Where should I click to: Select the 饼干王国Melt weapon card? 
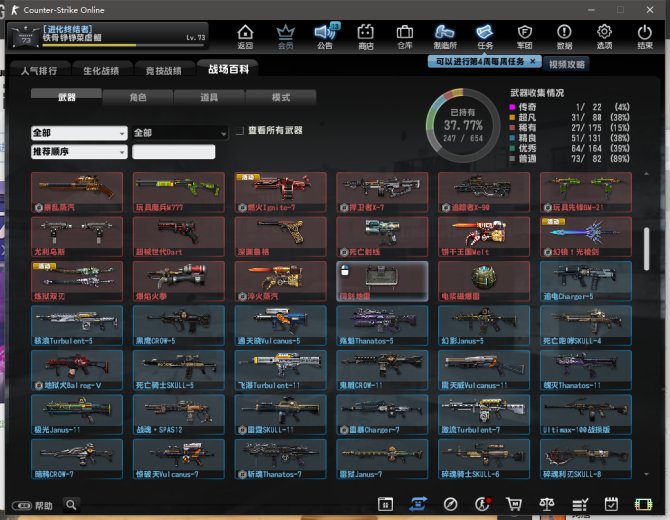(x=484, y=237)
